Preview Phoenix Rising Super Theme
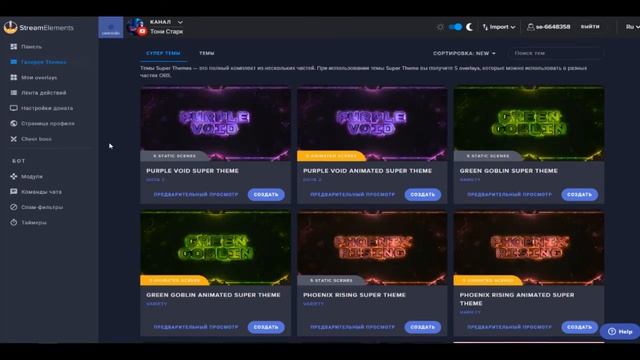This screenshot has width=640, height=360. pyautogui.click(x=353, y=327)
